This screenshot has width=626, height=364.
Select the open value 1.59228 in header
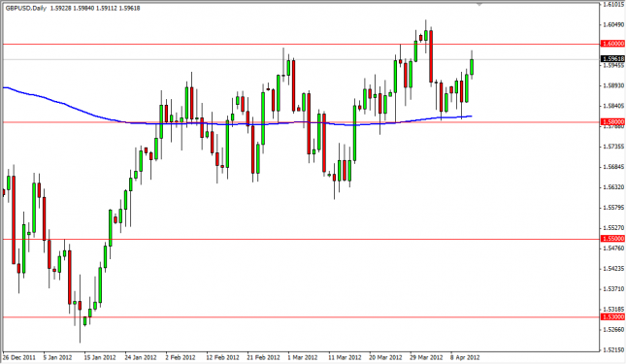pos(61,8)
